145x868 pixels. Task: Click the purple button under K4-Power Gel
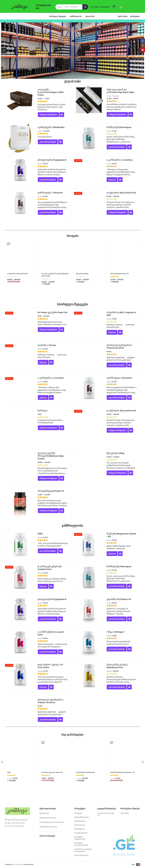pyautogui.click(x=48, y=330)
